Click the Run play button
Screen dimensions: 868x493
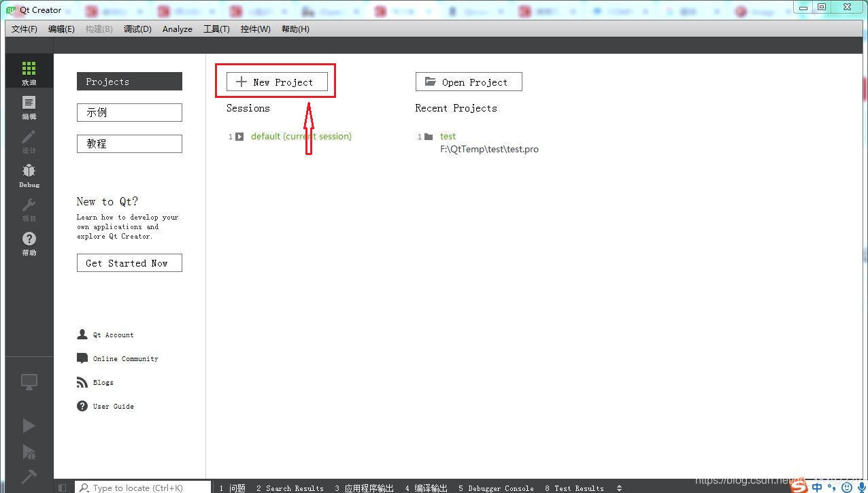tap(29, 426)
